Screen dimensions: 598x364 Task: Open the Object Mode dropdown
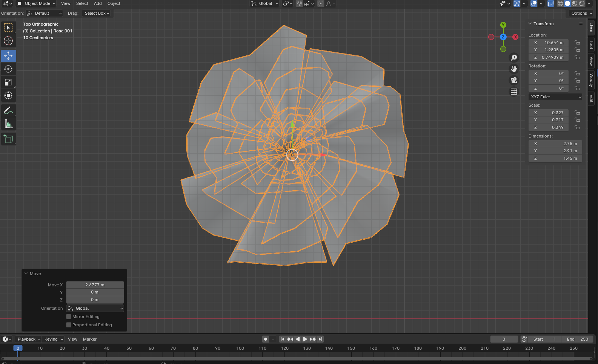coord(37,3)
